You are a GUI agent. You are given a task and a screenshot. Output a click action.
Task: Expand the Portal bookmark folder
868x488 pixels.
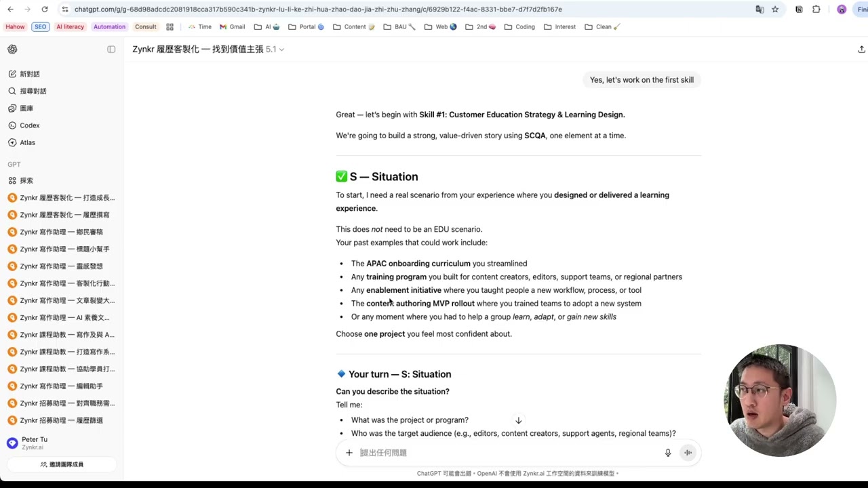pos(306,27)
